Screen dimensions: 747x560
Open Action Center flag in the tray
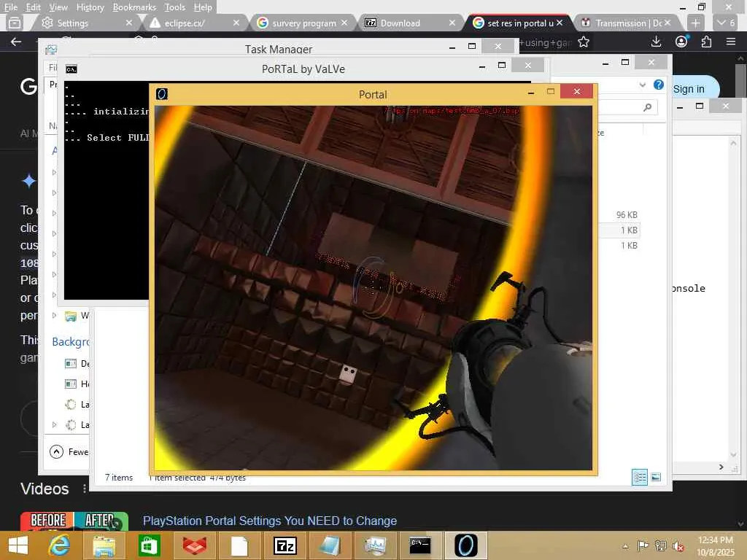643,545
